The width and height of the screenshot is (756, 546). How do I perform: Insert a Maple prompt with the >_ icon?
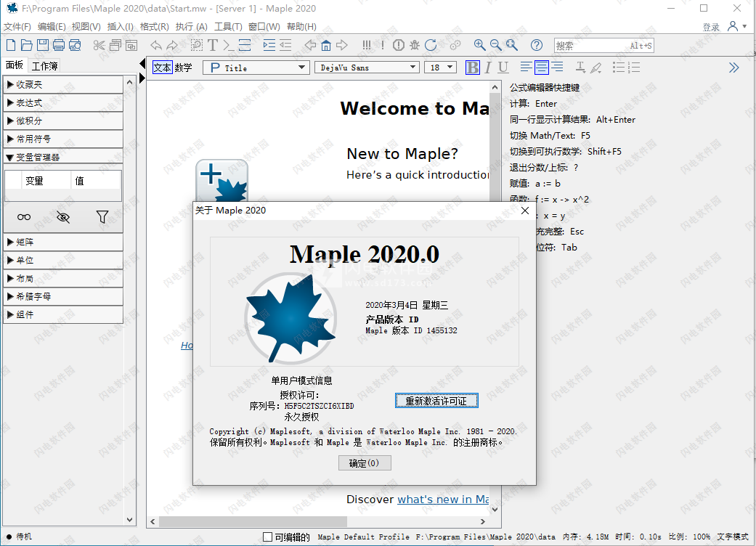[229, 45]
